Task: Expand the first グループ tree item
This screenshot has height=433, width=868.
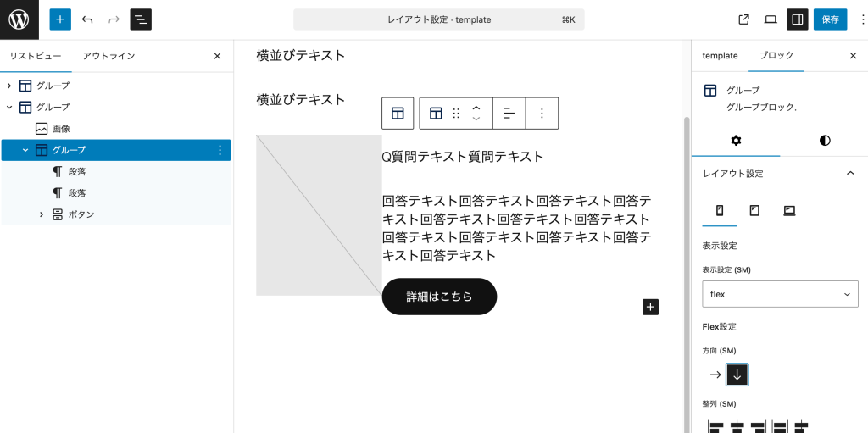Action: click(x=8, y=86)
